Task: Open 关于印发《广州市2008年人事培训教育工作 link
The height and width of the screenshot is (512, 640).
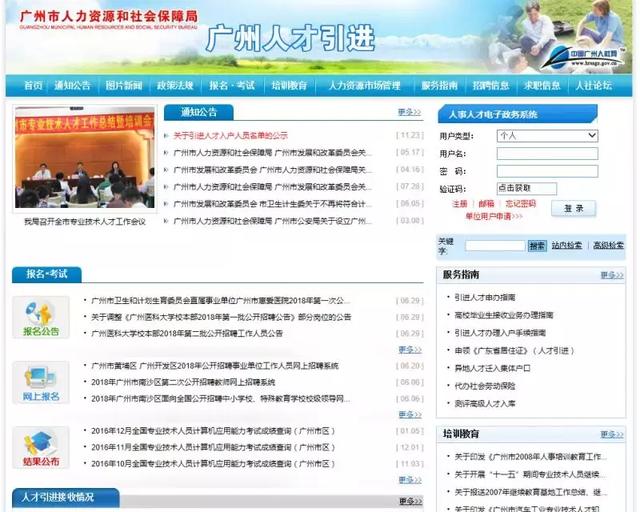Action: (x=531, y=457)
